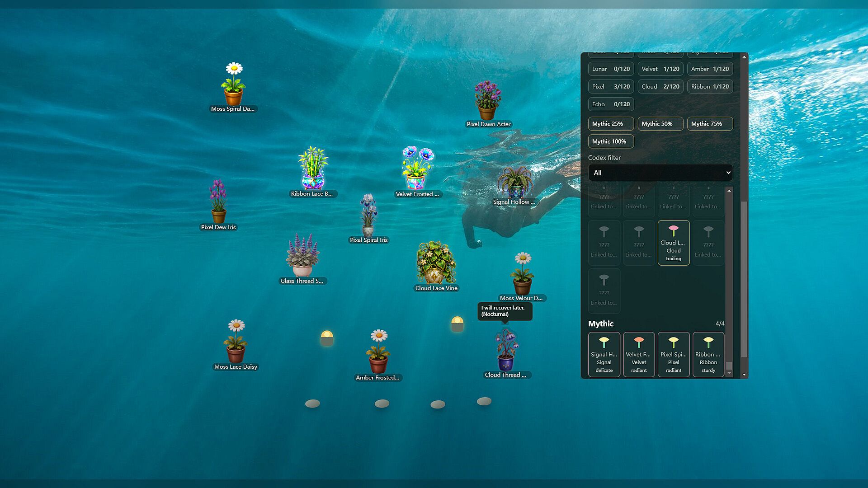Click the leftmost gray stone

[x=312, y=404]
